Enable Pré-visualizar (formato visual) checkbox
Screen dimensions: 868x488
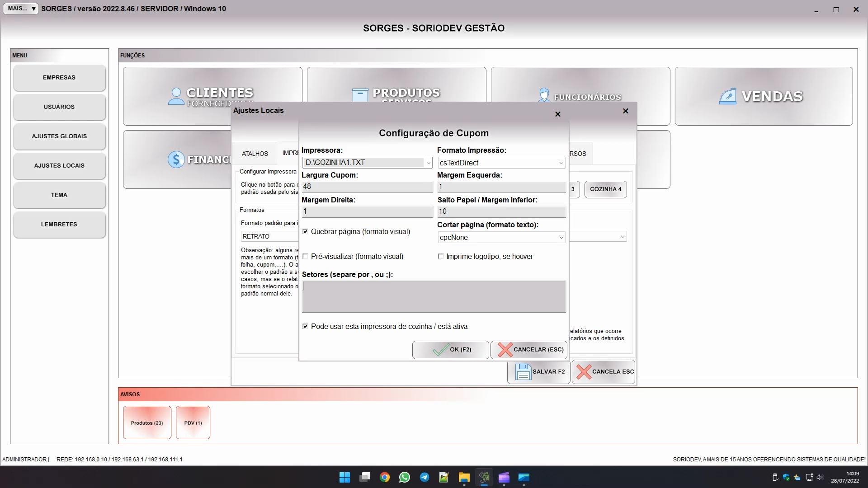coord(305,256)
